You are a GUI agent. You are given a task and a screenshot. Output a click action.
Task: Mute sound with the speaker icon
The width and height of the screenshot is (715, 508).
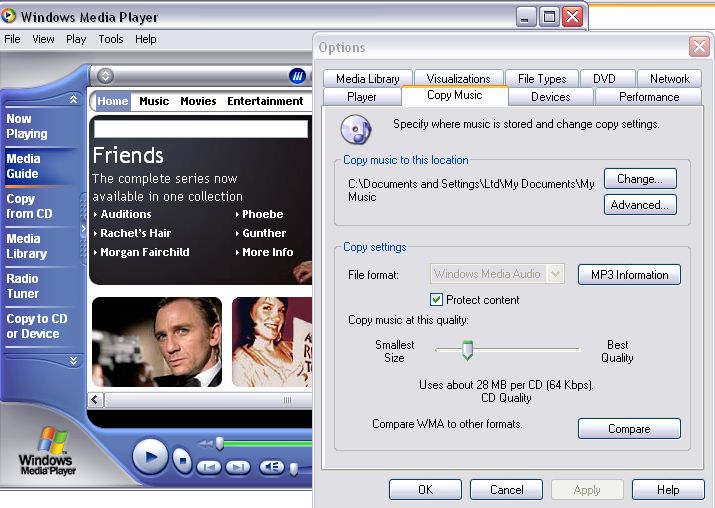pyautogui.click(x=272, y=467)
